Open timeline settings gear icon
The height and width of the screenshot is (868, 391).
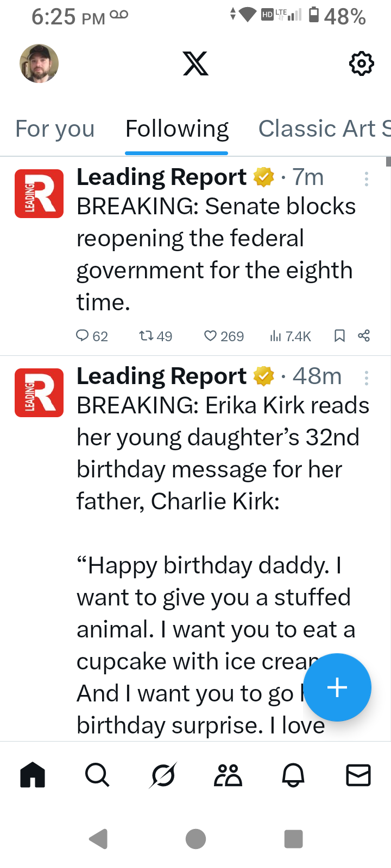pyautogui.click(x=361, y=64)
